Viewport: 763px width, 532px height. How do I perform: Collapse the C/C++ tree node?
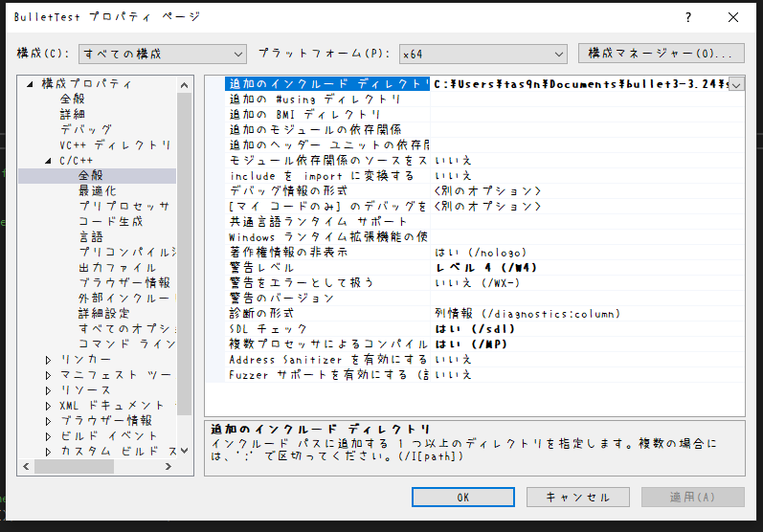pyautogui.click(x=48, y=161)
